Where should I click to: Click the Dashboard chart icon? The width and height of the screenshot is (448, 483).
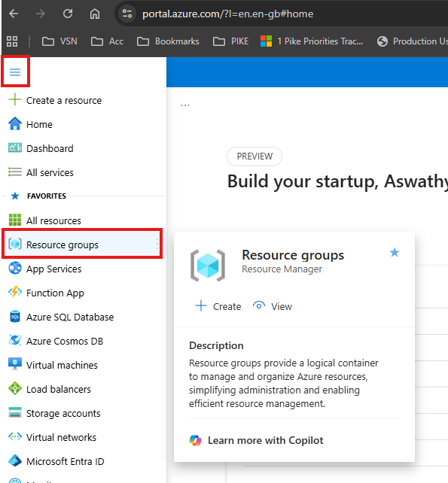tap(15, 148)
